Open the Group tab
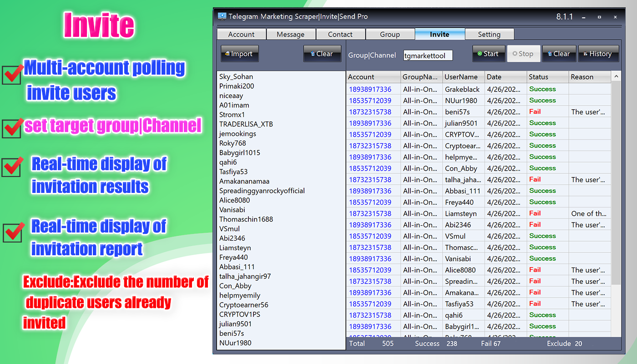This screenshot has width=637, height=364. pos(390,34)
